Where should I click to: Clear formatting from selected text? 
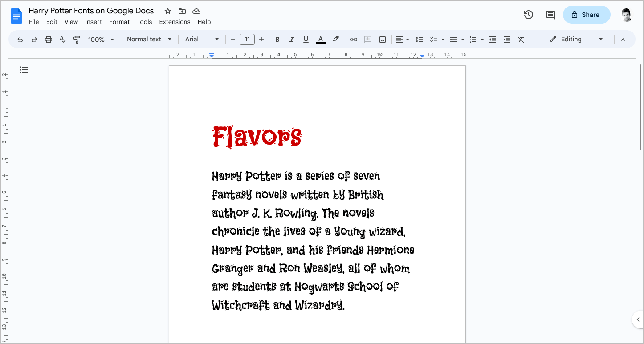[x=521, y=39]
